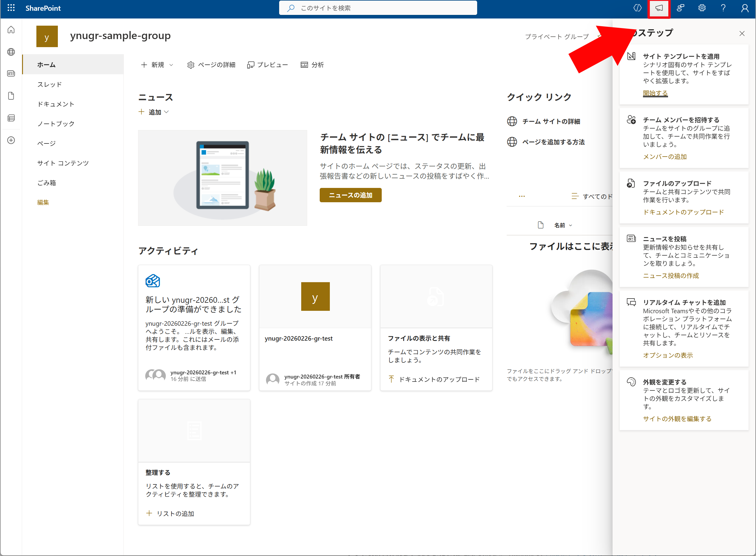Open the developer code icon in header

pyautogui.click(x=637, y=8)
